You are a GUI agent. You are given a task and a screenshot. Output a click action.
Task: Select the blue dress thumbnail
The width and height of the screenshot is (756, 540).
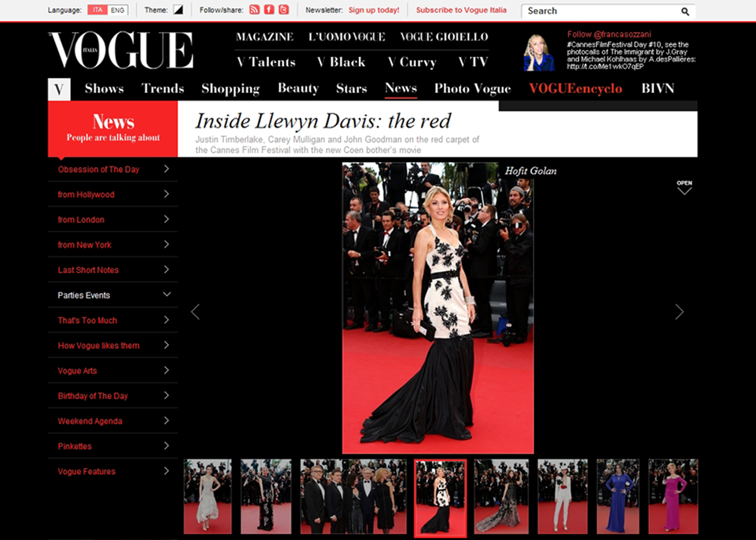(617, 497)
